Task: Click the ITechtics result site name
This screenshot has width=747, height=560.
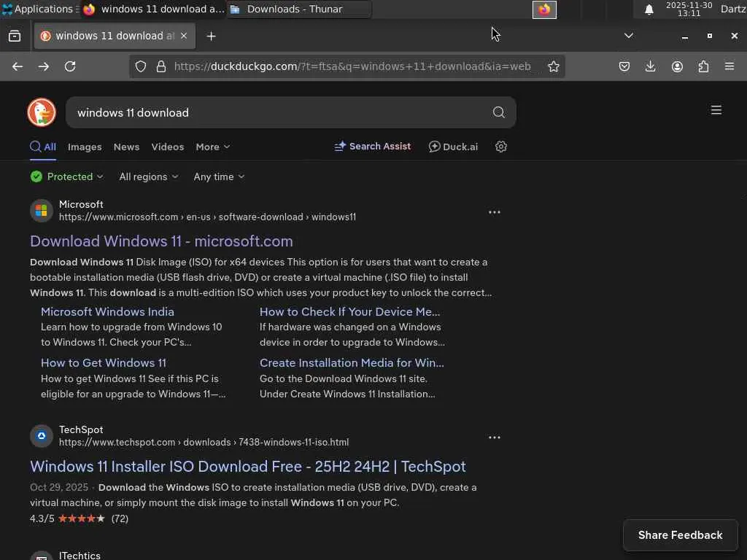Action: pyautogui.click(x=80, y=555)
